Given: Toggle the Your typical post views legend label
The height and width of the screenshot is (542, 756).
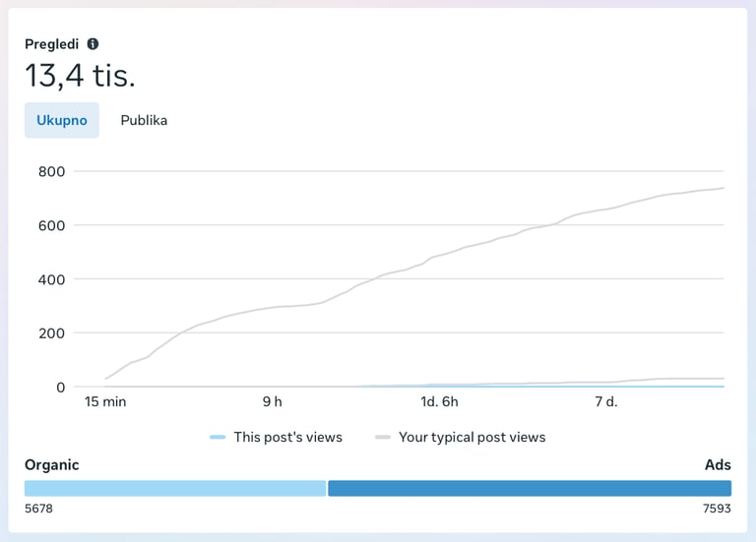Looking at the screenshot, I should pyautogui.click(x=472, y=437).
